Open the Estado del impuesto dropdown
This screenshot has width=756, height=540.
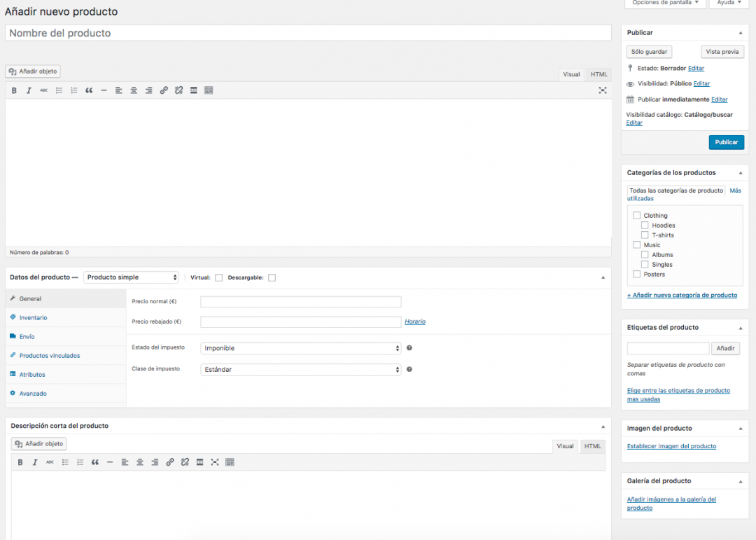300,348
